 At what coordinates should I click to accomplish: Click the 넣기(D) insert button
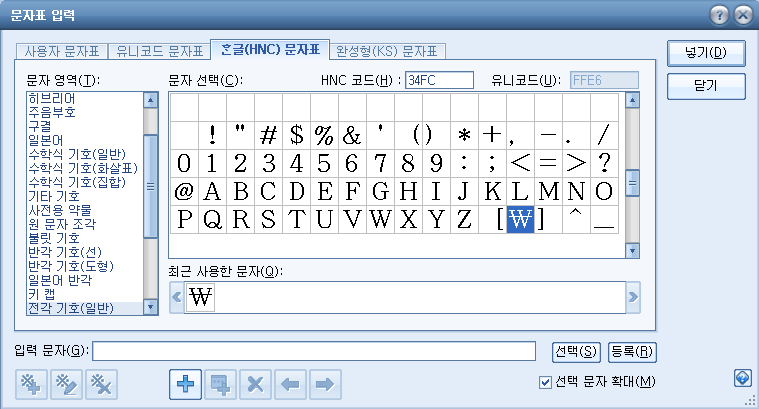(x=706, y=53)
